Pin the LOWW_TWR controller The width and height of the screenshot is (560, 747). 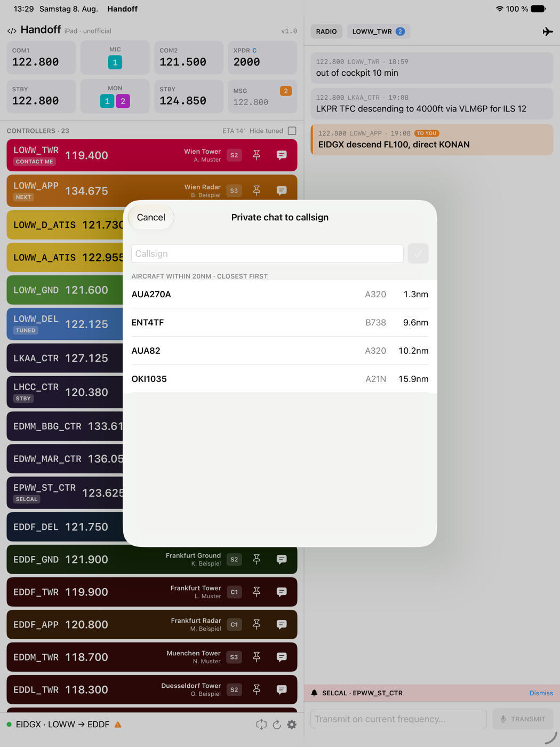pyautogui.click(x=257, y=155)
